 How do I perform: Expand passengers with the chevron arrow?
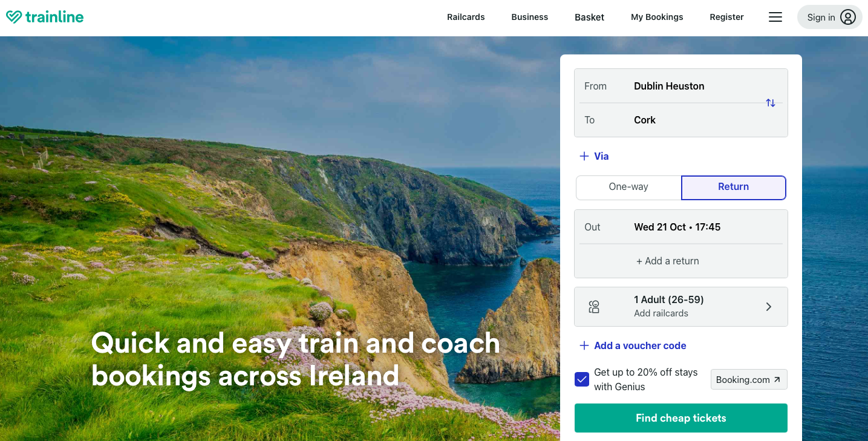(769, 307)
